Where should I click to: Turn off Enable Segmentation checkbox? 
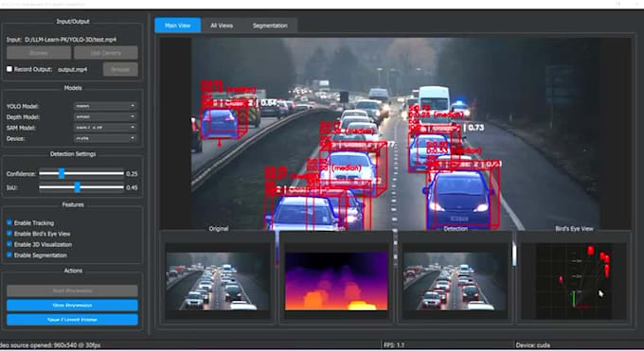point(9,254)
